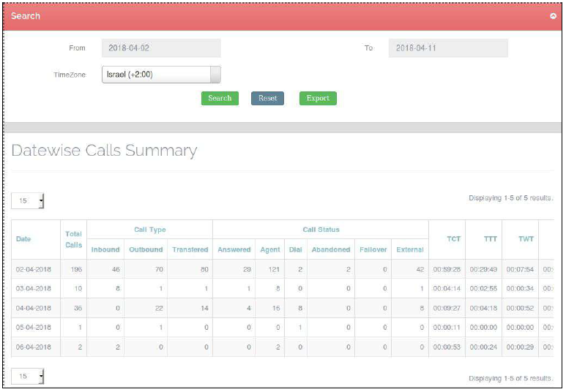
Task: Sort by the Abandoned column header
Action: point(331,249)
